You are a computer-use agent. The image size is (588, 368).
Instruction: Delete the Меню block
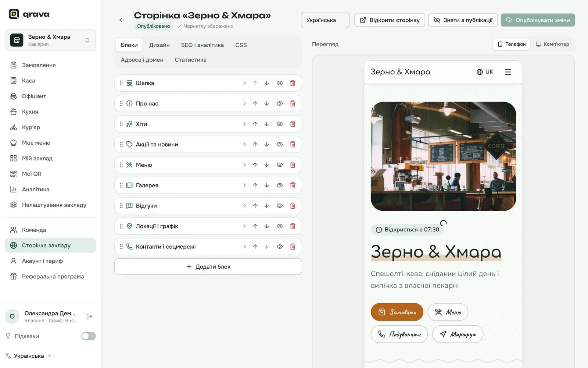293,165
